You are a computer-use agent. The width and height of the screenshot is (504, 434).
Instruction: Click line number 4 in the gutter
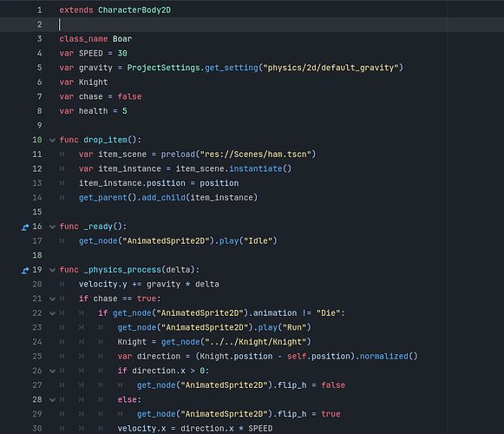tap(39, 53)
